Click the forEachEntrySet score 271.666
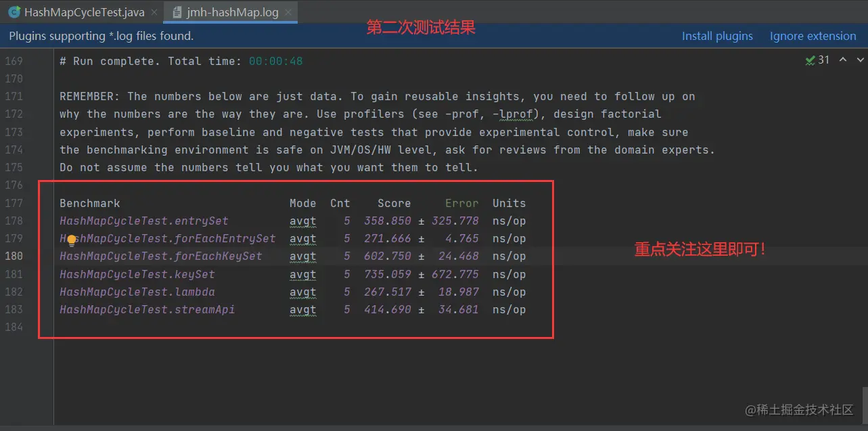Viewport: 868px width, 431px height. (388, 238)
